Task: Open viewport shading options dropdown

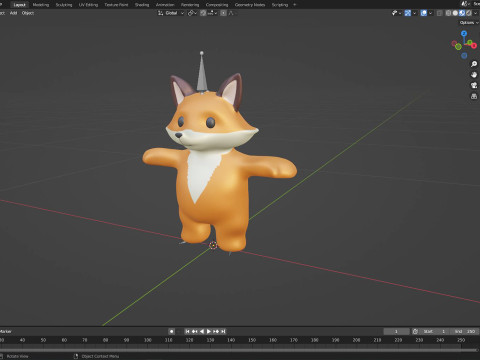Action: (475, 13)
